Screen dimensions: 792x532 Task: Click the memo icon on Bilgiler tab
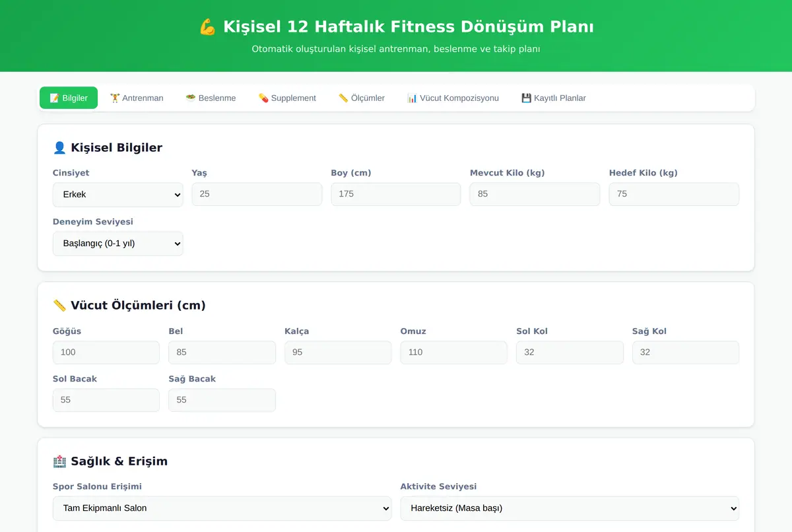[x=54, y=98]
